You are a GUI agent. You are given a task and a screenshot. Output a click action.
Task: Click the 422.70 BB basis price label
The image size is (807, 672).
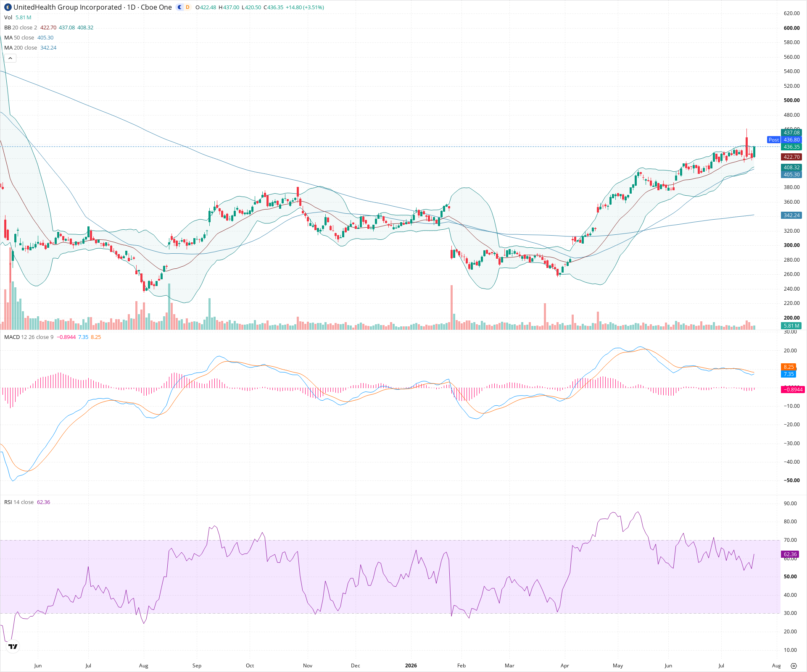[x=792, y=157]
